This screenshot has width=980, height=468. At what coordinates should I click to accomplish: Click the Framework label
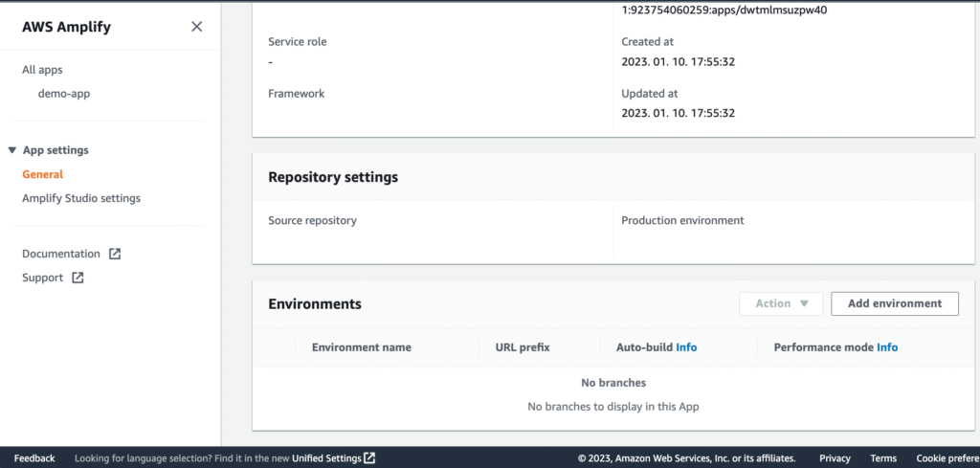[297, 94]
